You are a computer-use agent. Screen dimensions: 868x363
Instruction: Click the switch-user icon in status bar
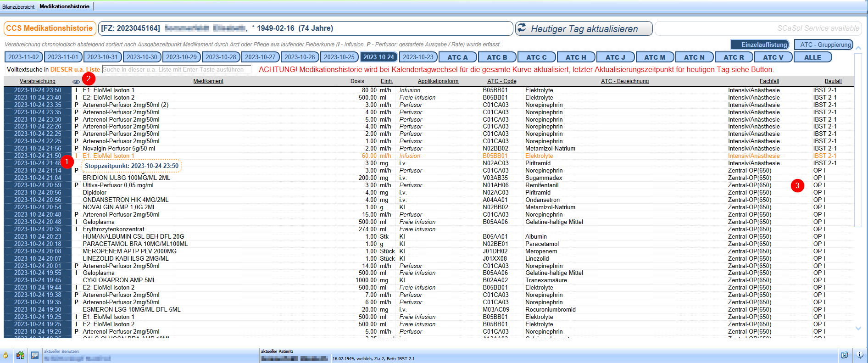click(20, 355)
